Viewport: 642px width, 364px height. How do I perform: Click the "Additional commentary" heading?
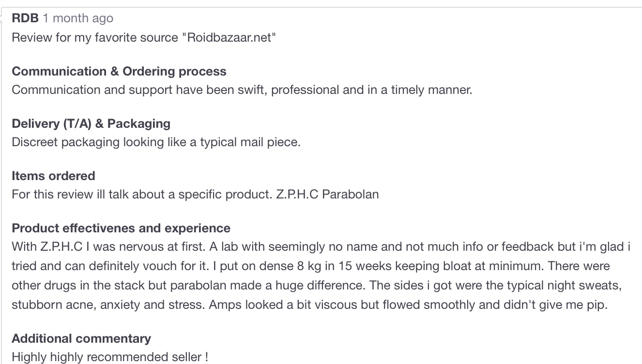(x=81, y=338)
